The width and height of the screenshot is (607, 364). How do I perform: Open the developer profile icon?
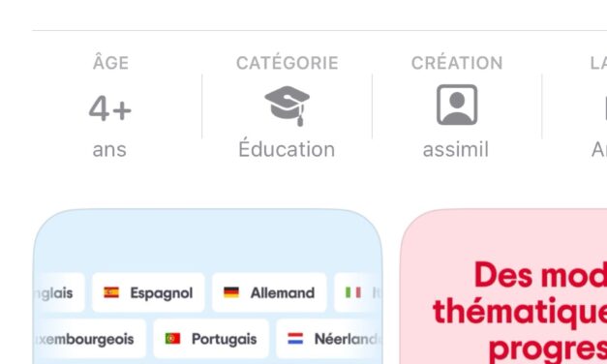point(457,105)
